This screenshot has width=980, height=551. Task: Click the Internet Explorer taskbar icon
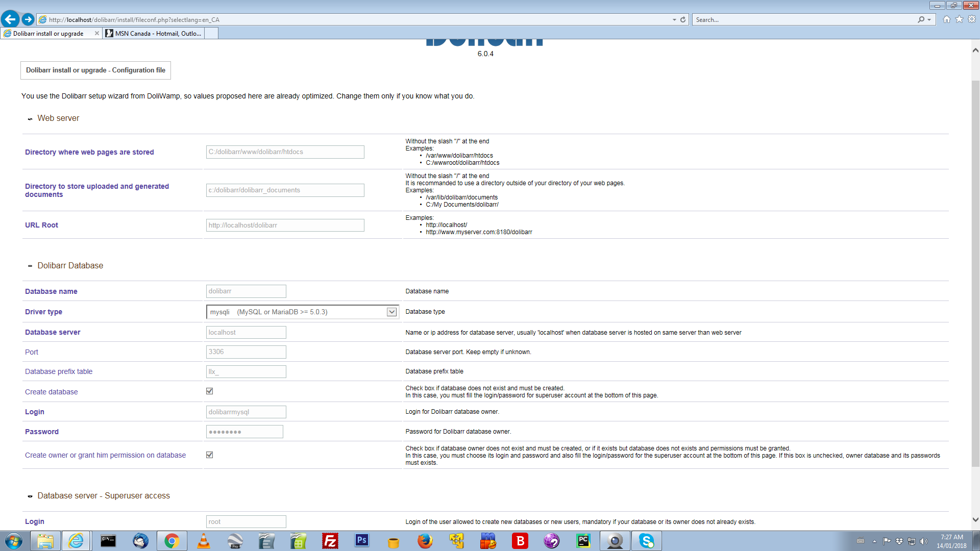(76, 541)
